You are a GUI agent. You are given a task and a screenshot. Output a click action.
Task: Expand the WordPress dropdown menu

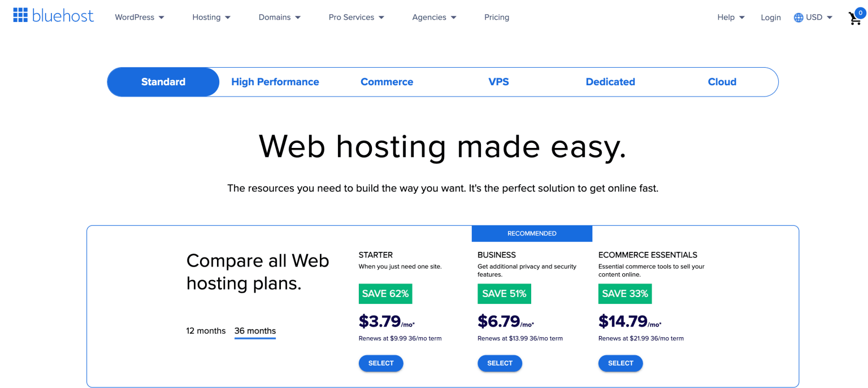(x=139, y=18)
